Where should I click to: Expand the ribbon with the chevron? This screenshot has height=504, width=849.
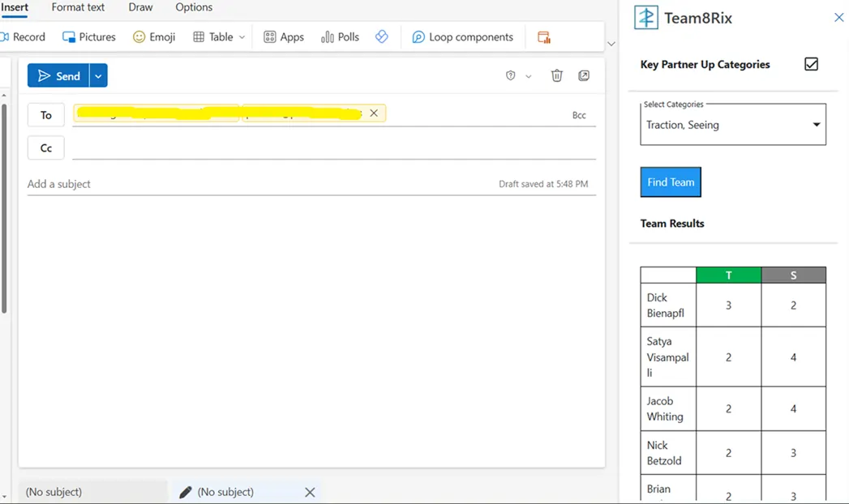(x=611, y=44)
